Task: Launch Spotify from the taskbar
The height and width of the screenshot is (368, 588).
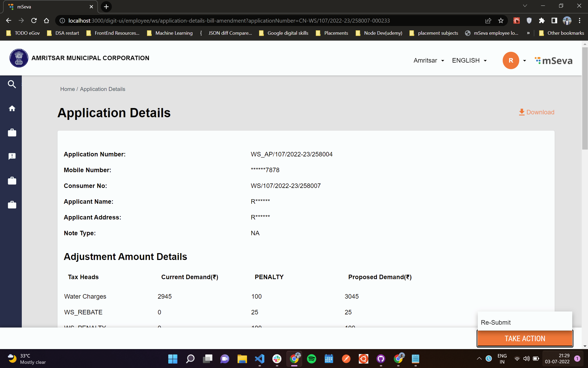Action: click(x=311, y=359)
